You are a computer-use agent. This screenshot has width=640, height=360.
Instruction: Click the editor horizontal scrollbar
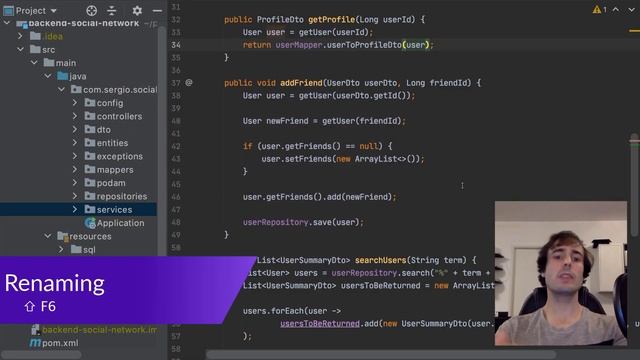[x=380, y=355]
